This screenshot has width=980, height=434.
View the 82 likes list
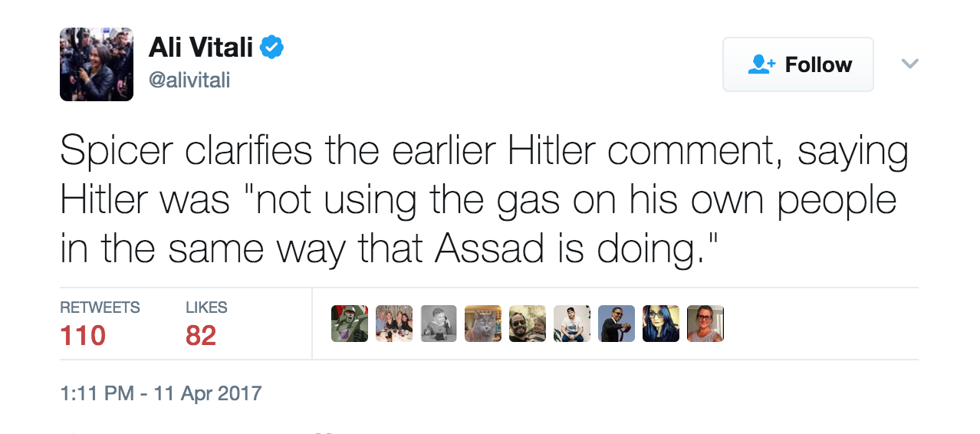pos(201,336)
